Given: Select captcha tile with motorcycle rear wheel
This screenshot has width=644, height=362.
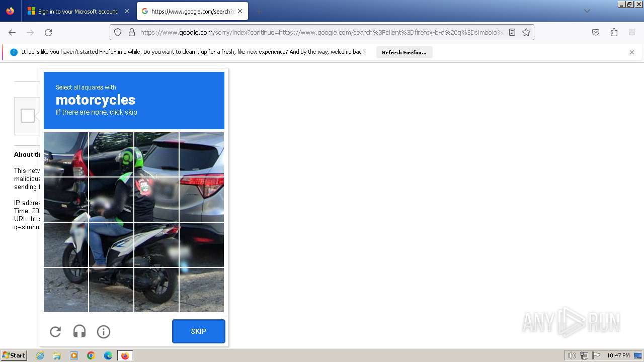Looking at the screenshot, I should click(x=156, y=290).
